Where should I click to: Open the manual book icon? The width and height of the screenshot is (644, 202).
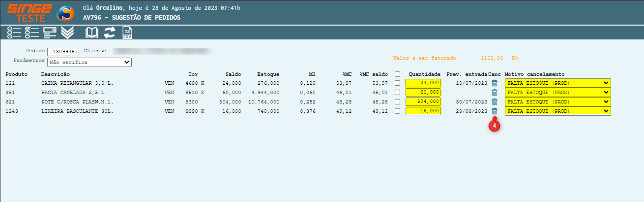pos(92,33)
